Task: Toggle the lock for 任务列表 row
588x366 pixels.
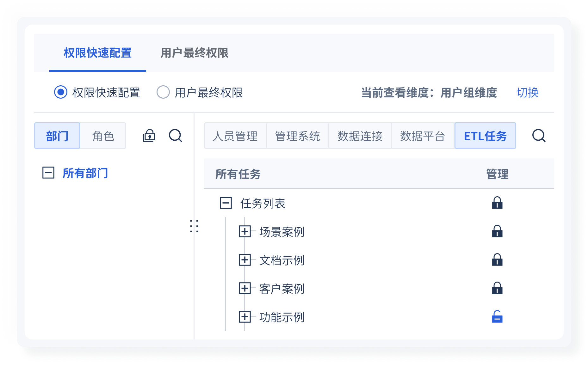Action: 497,203
